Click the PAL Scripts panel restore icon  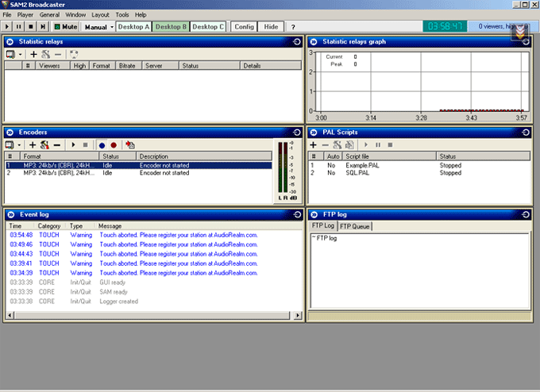click(526, 133)
